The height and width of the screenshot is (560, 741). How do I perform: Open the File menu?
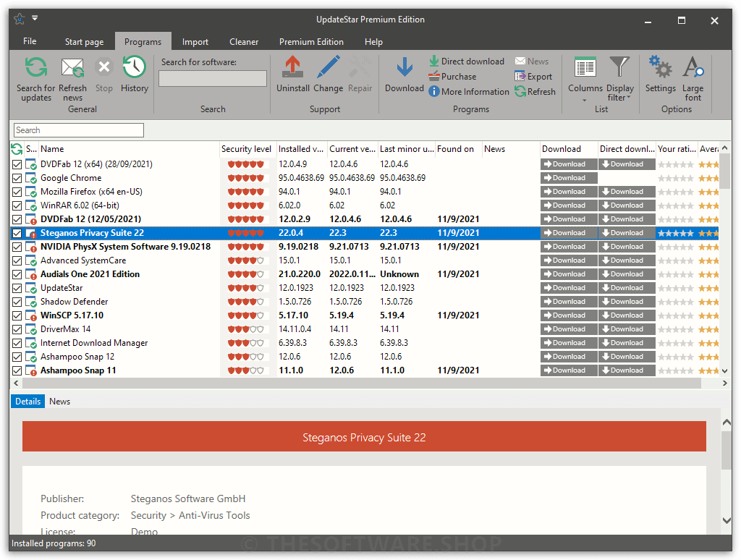tap(30, 41)
